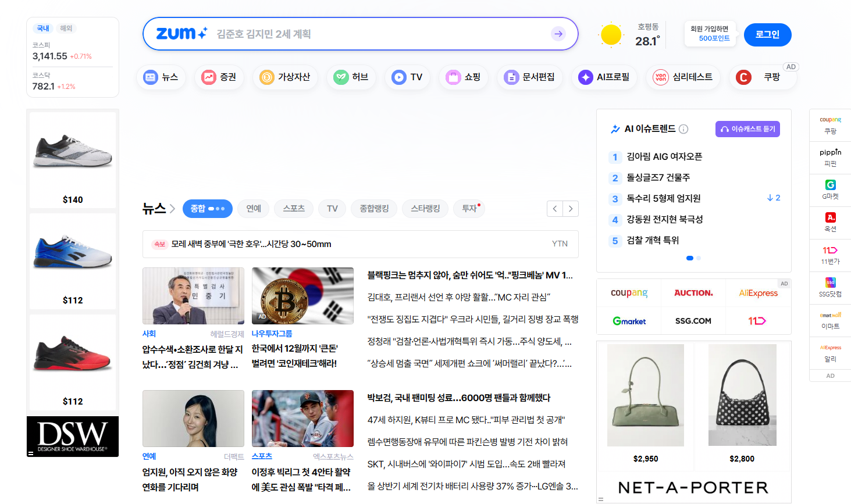
Task: Select the 스타랭킹 news tab
Action: coord(425,209)
